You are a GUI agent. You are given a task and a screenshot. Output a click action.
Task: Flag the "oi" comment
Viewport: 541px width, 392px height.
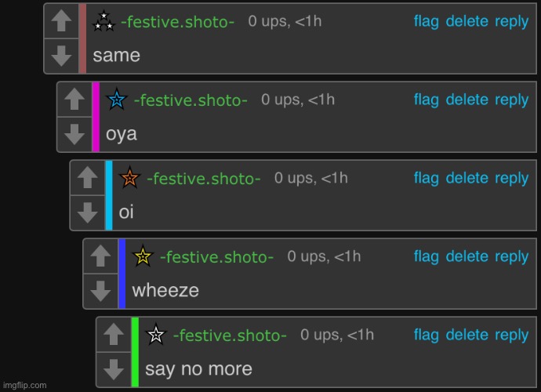(426, 178)
